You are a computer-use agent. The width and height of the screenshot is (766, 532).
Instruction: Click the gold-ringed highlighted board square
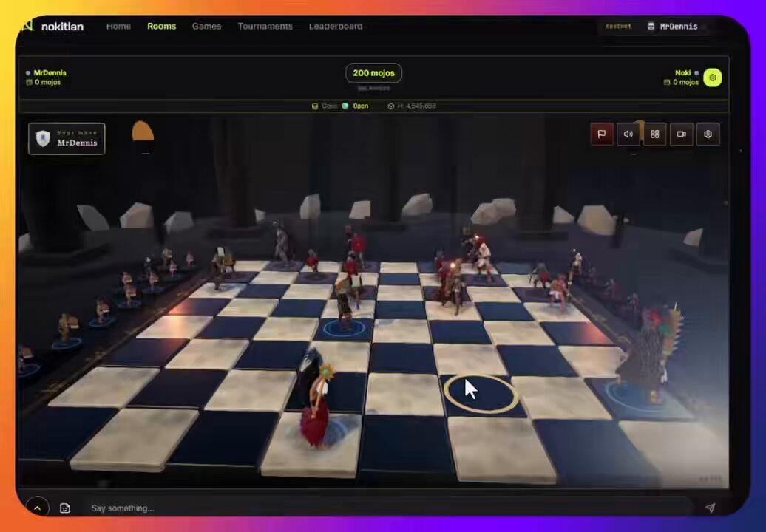coord(481,393)
